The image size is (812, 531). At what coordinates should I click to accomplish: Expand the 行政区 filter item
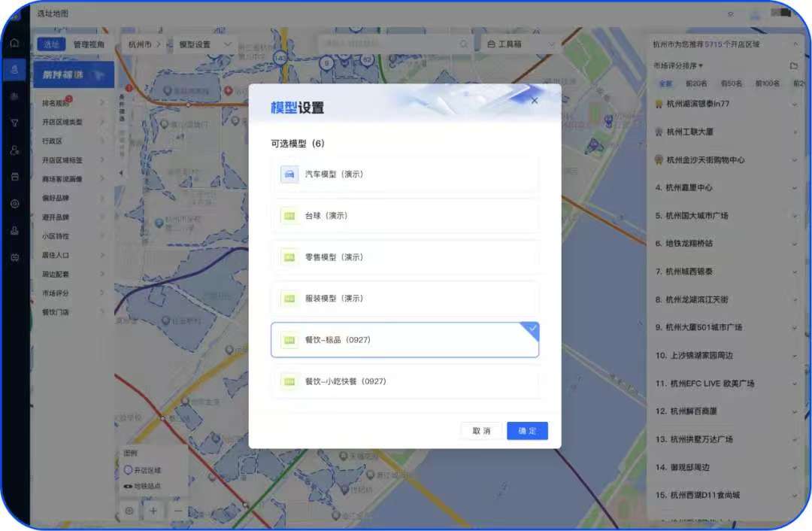coord(73,141)
